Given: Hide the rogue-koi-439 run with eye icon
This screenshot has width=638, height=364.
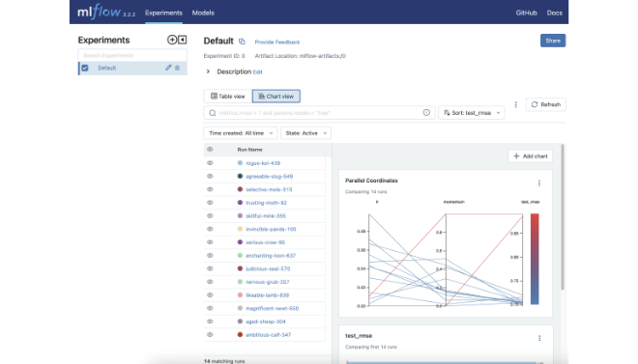Looking at the screenshot, I should tap(210, 163).
